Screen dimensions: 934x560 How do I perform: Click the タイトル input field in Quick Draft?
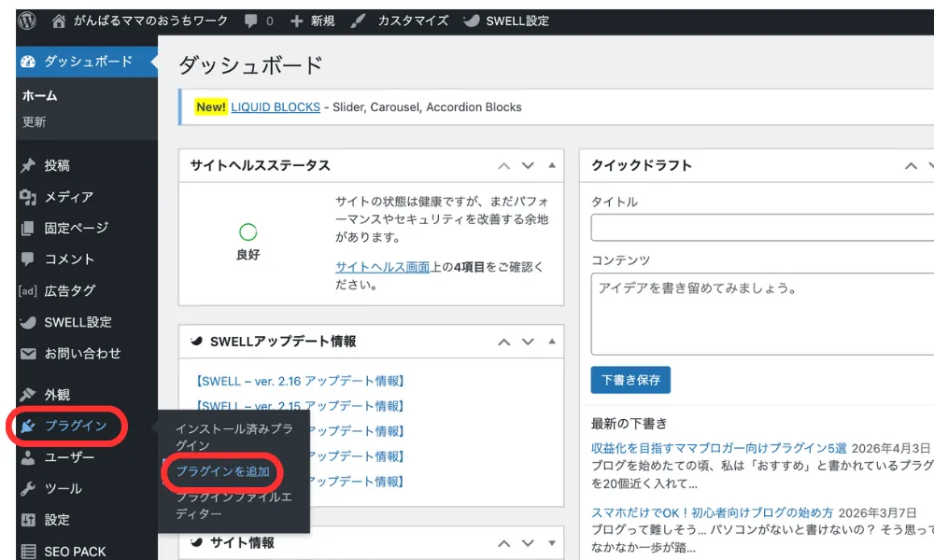point(766,226)
